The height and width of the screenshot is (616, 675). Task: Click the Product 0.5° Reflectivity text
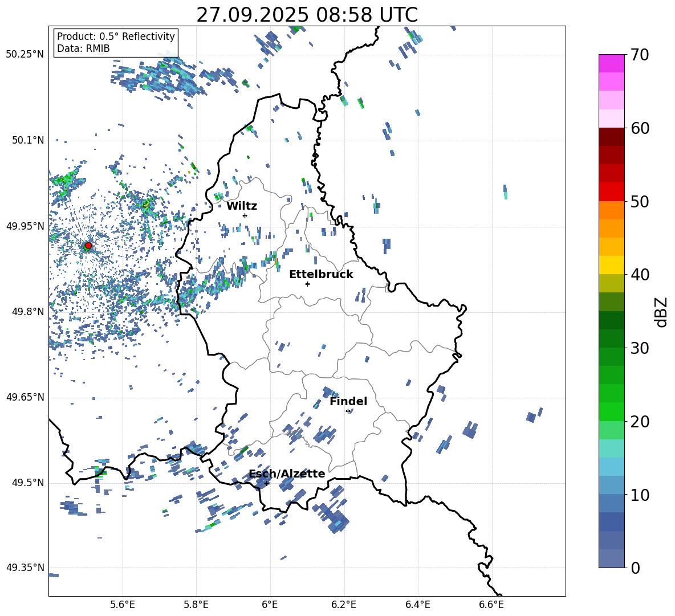click(116, 36)
